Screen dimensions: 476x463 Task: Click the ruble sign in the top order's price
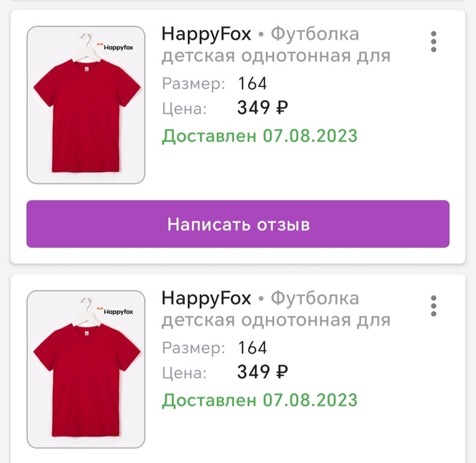[x=281, y=108]
